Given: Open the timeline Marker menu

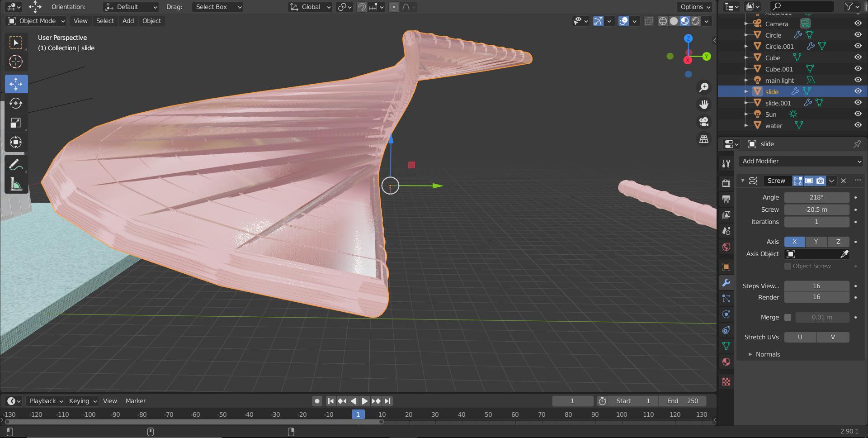Looking at the screenshot, I should 136,401.
